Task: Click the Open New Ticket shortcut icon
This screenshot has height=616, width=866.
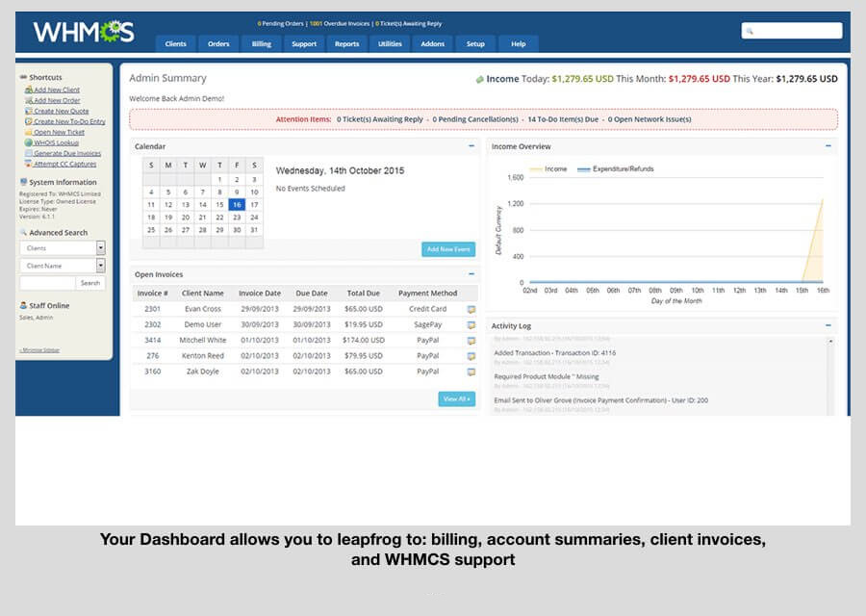Action: pyautogui.click(x=29, y=132)
